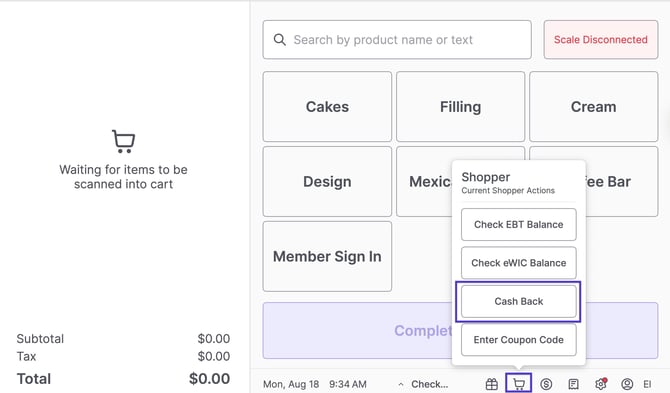This screenshot has height=393, width=670.
Task: Click the empty cart icon above waiting message
Action: (123, 141)
